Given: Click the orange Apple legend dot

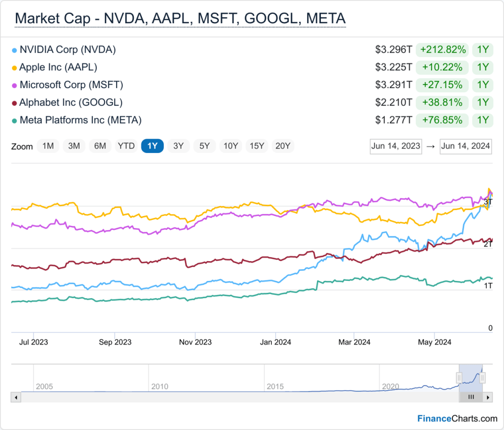Looking at the screenshot, I should [x=14, y=68].
